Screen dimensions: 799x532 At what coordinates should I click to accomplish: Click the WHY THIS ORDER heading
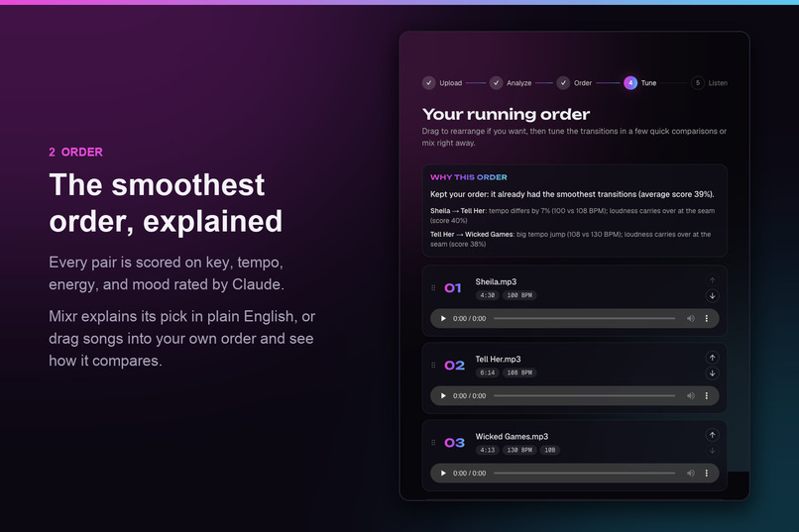point(468,177)
